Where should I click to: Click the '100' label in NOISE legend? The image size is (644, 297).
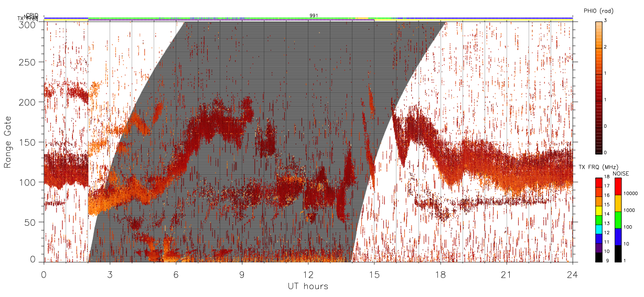(628, 227)
